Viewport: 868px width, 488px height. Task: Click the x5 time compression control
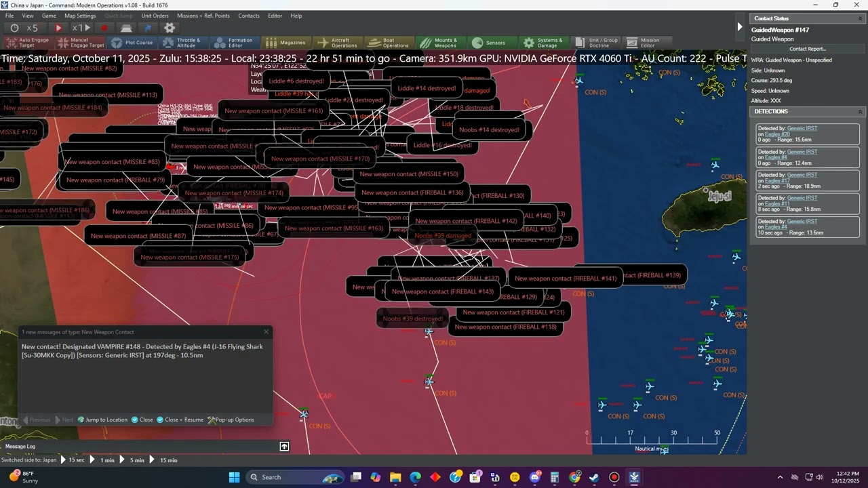pyautogui.click(x=33, y=28)
